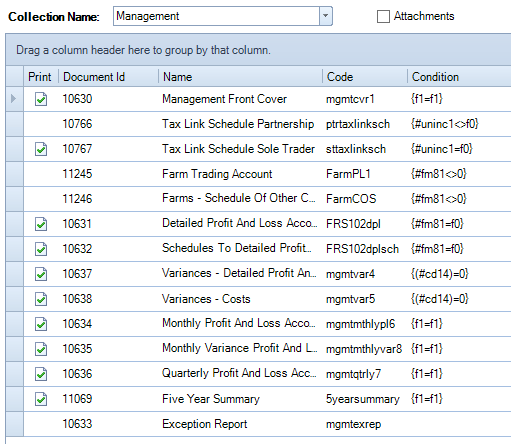Select Monthly Variance Profit And L... name

click(240, 348)
